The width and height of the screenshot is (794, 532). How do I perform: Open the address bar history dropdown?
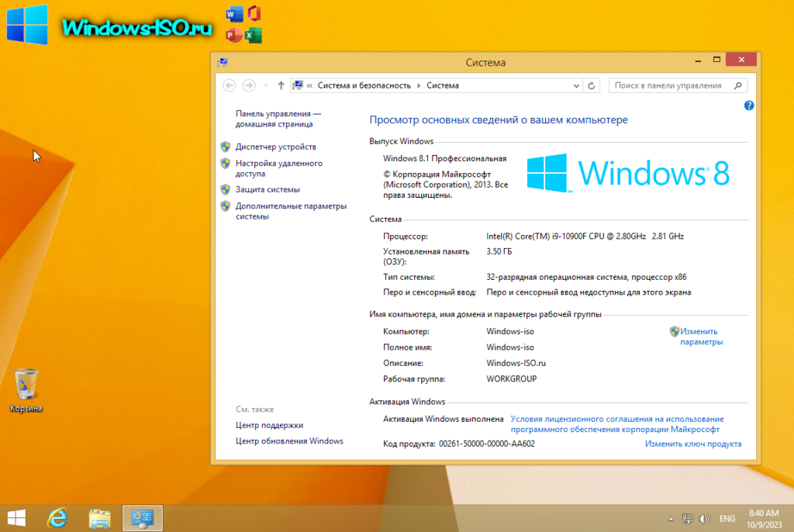tap(576, 85)
